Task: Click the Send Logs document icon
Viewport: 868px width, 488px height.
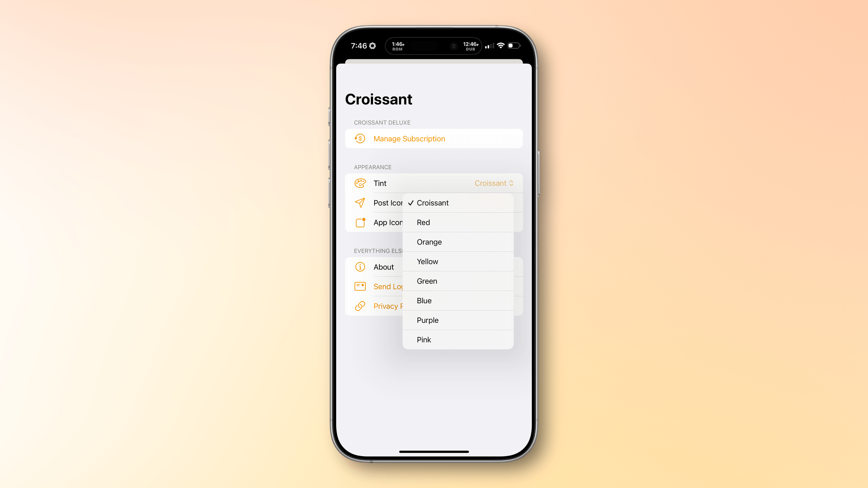Action: tap(359, 287)
